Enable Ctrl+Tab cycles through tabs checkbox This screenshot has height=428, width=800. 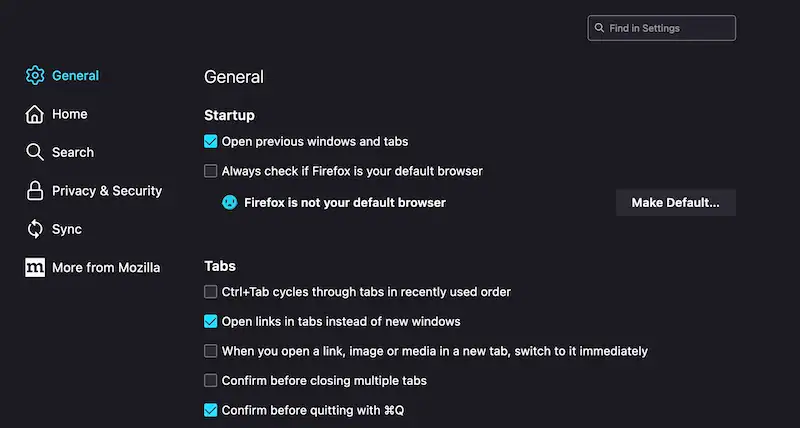click(x=211, y=292)
